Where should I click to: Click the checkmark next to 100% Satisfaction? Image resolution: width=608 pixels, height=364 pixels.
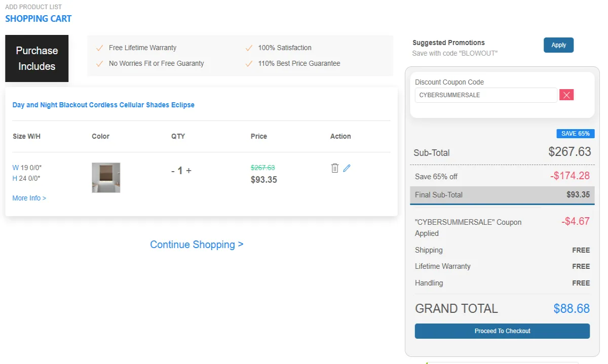point(249,48)
